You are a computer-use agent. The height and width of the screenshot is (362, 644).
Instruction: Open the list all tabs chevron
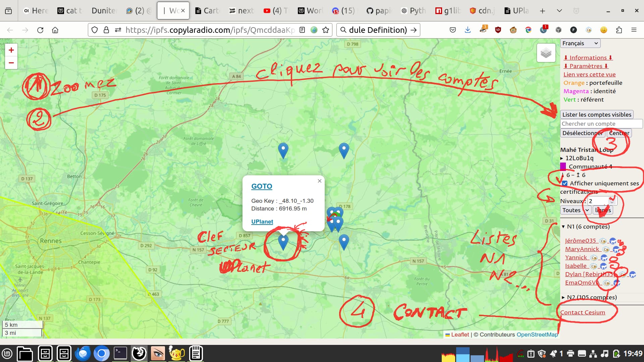point(559,11)
